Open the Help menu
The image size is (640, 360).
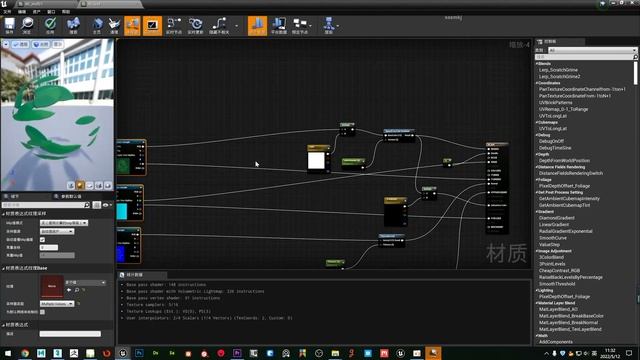66,12
